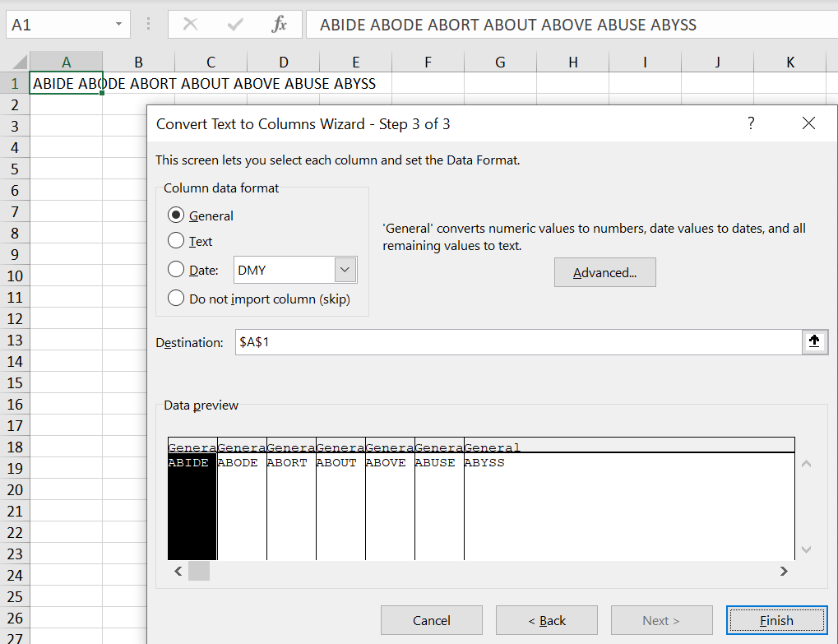Confirm the formula bar entry with checkmark icon
The image size is (838, 644).
(x=235, y=24)
